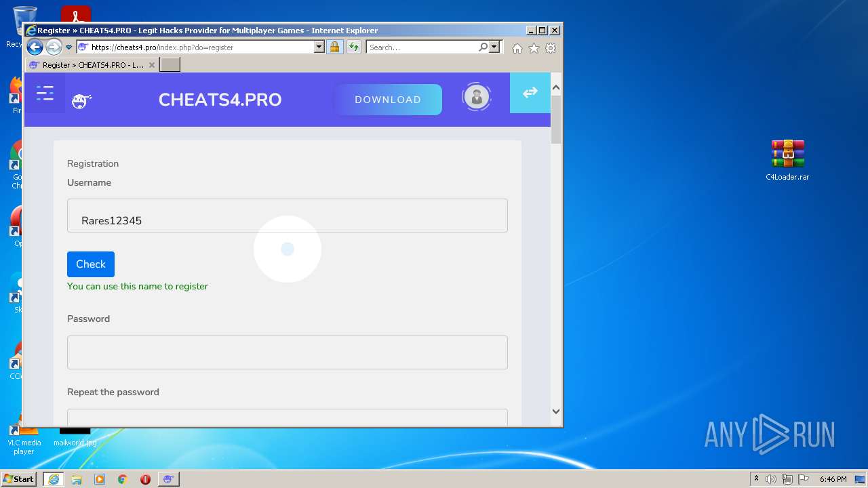Screen dimensions: 868x488
Task: Close the Register browser tab
Action: pyautogui.click(x=152, y=65)
